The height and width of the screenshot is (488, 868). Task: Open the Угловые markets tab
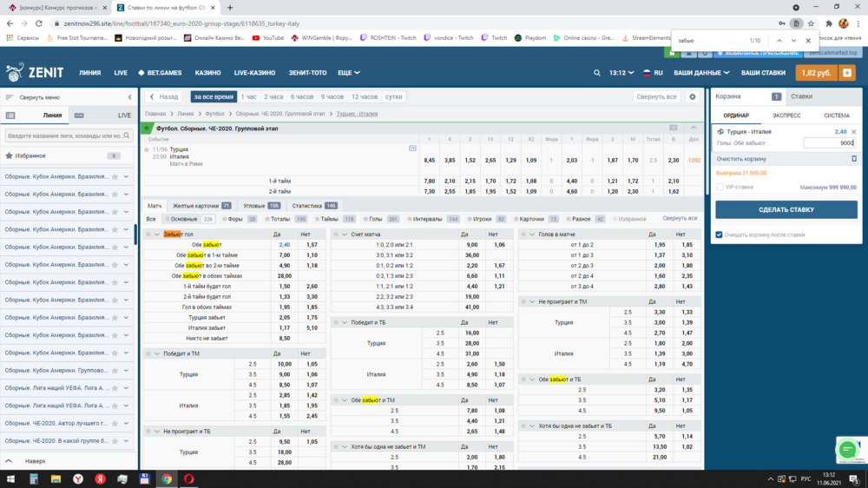pyautogui.click(x=260, y=206)
